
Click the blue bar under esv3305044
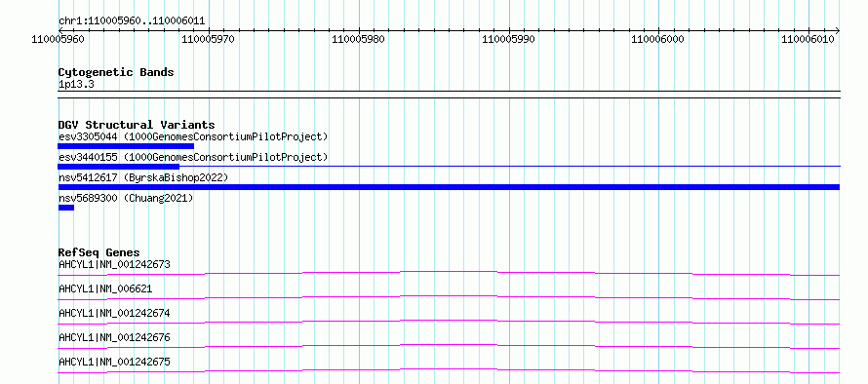126,146
